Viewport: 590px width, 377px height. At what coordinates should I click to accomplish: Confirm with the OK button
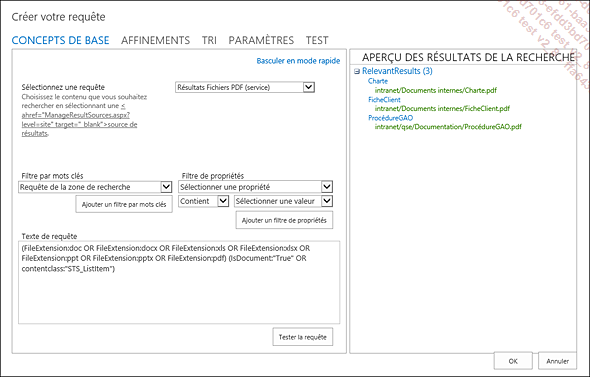(513, 361)
